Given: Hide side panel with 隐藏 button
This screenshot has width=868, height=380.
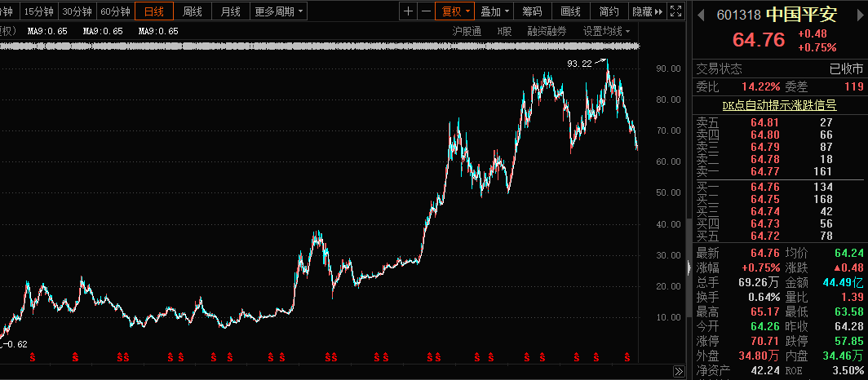Looking at the screenshot, I should tap(648, 11).
